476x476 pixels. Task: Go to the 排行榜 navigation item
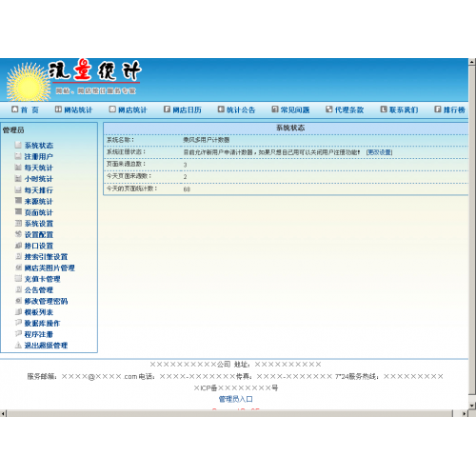click(x=449, y=109)
